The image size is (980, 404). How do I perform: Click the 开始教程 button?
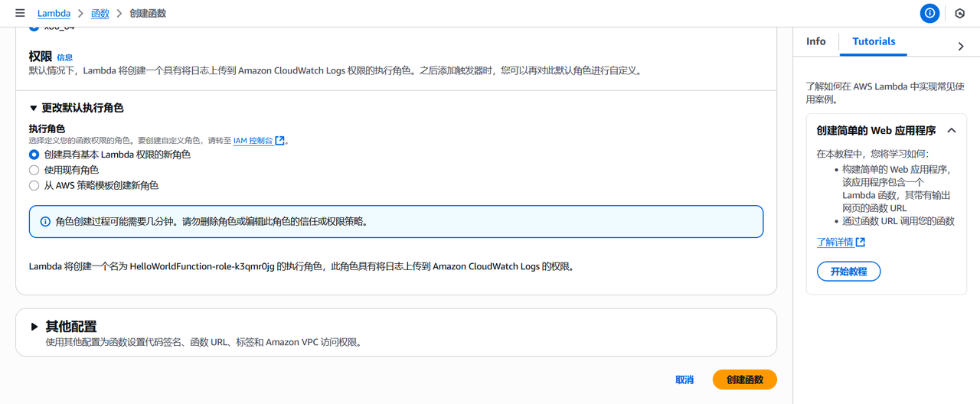coord(848,272)
